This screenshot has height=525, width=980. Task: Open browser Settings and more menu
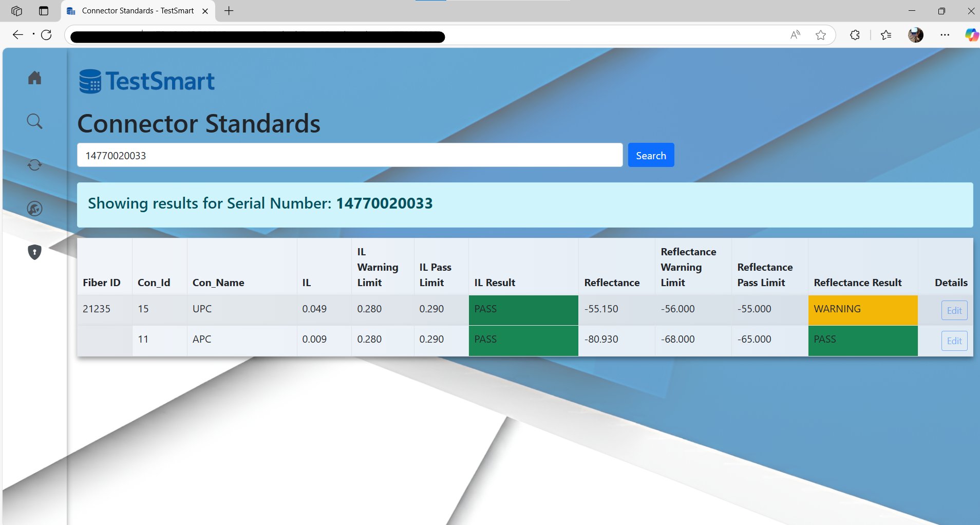click(945, 35)
